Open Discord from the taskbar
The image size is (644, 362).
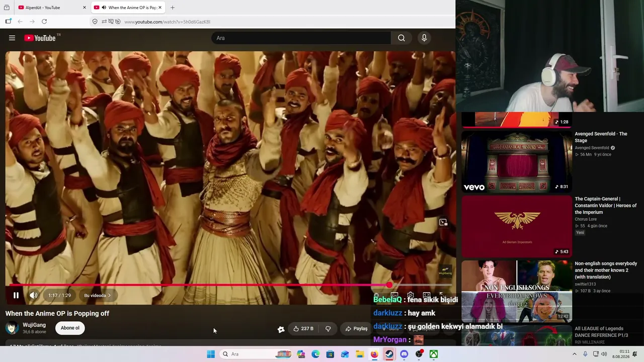click(x=404, y=354)
